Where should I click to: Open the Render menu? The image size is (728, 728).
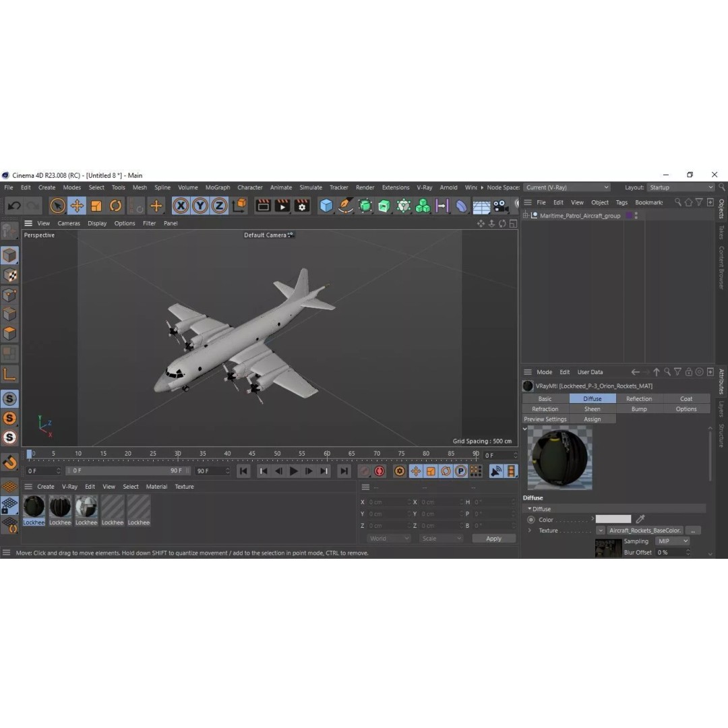(x=365, y=187)
